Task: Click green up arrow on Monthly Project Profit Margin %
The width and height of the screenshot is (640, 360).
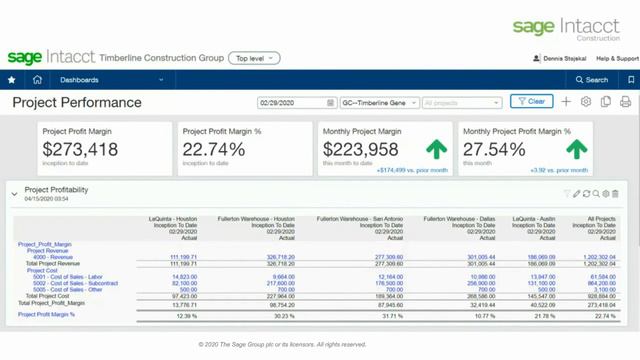Action: [x=576, y=149]
